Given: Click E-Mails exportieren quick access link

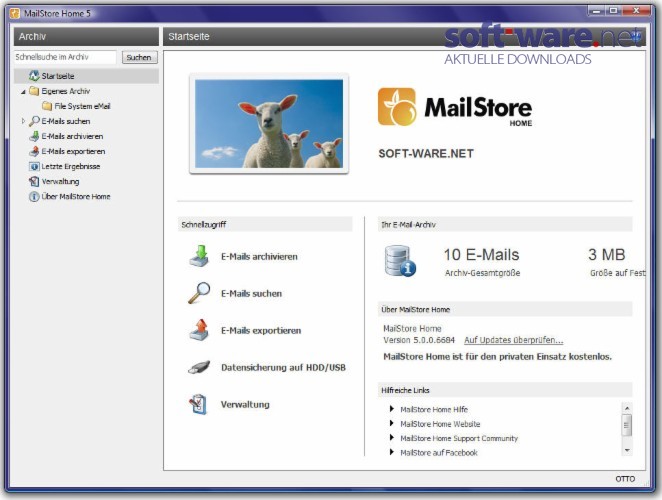Looking at the screenshot, I should coord(261,331).
